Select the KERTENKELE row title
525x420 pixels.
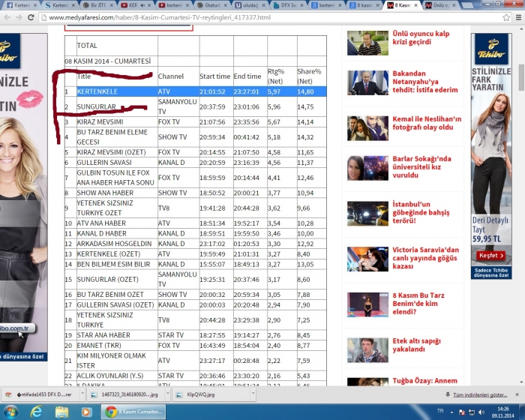[x=97, y=91]
